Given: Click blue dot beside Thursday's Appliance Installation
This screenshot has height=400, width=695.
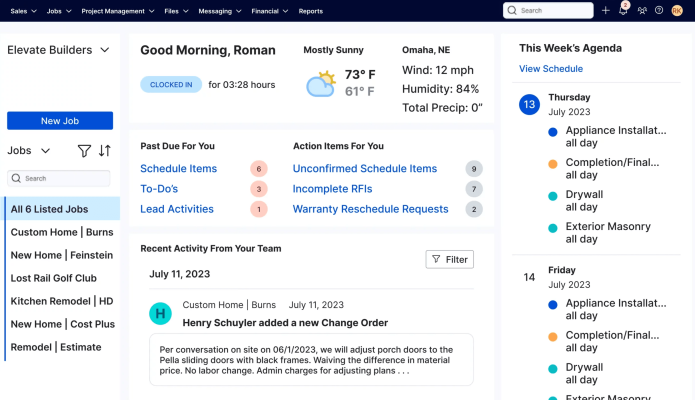Looking at the screenshot, I should click(x=553, y=131).
